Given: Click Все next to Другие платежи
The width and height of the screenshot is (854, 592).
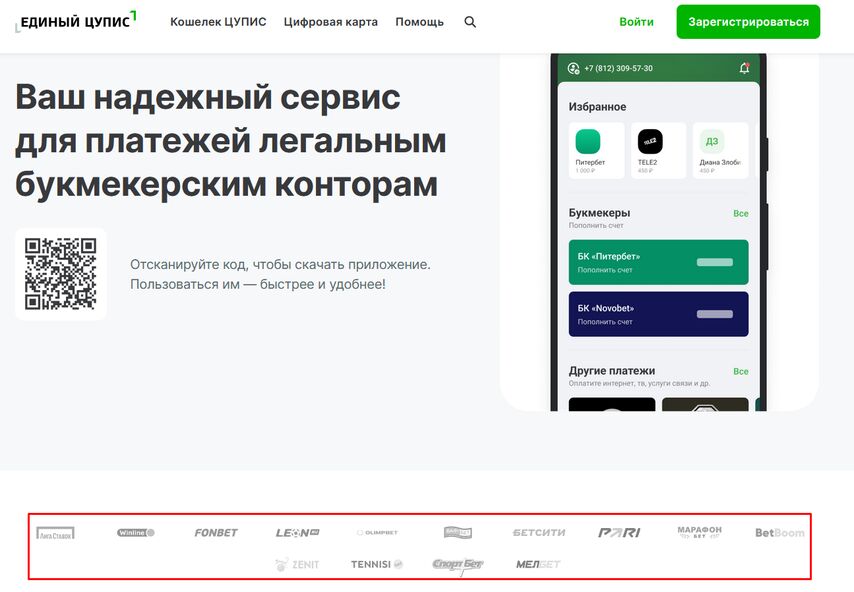Looking at the screenshot, I should click(x=741, y=371).
